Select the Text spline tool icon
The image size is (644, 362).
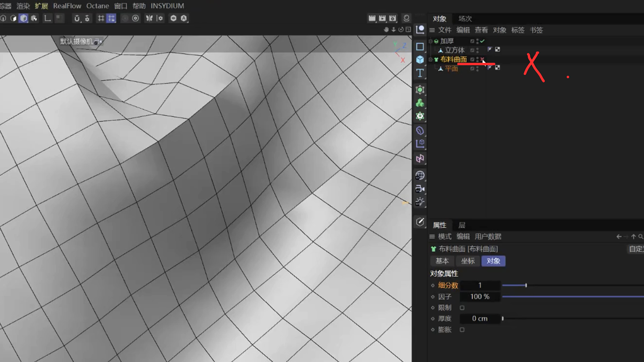[x=420, y=73]
